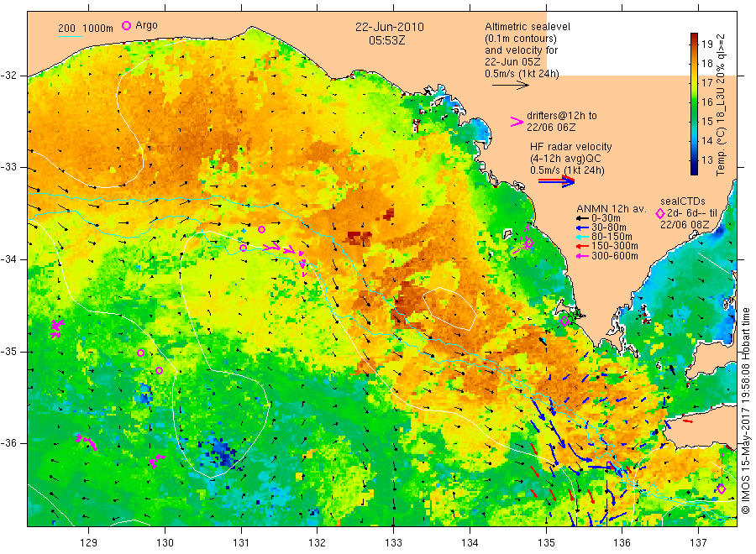756x554 pixels.
Task: Click the dark blue cold-core patch inside the white contour
Action: (222, 452)
